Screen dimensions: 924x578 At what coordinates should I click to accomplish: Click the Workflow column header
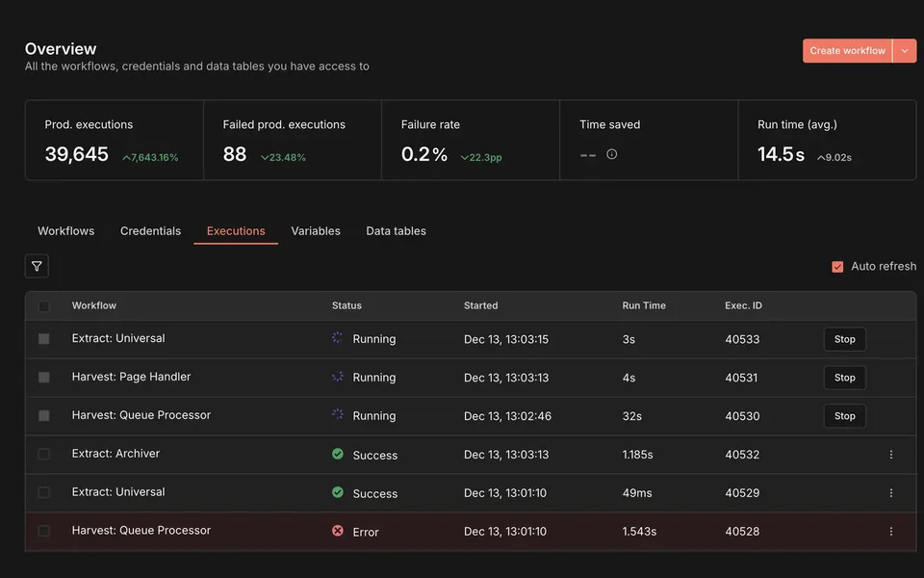point(93,305)
